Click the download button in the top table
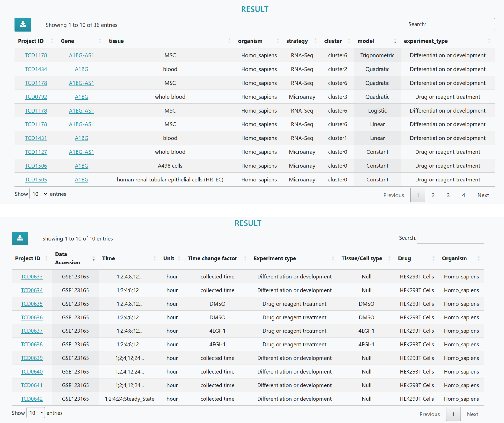The image size is (504, 423). point(23,25)
